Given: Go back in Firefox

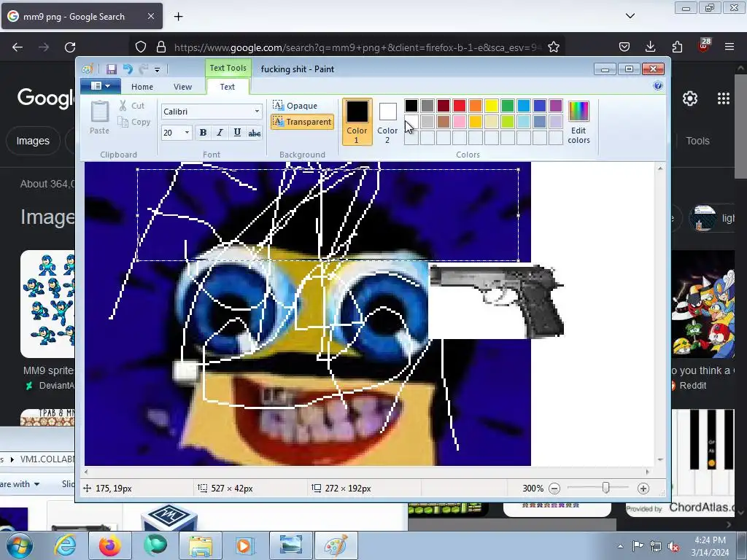Looking at the screenshot, I should (18, 47).
